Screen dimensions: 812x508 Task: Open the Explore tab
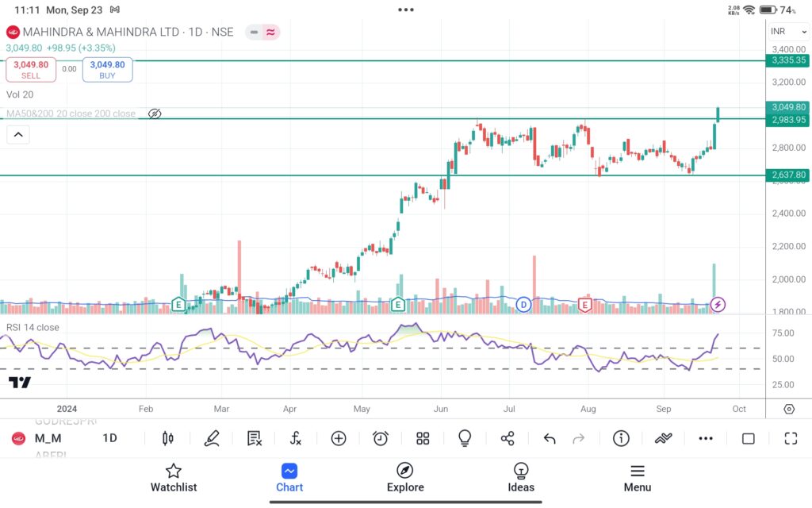click(x=405, y=479)
